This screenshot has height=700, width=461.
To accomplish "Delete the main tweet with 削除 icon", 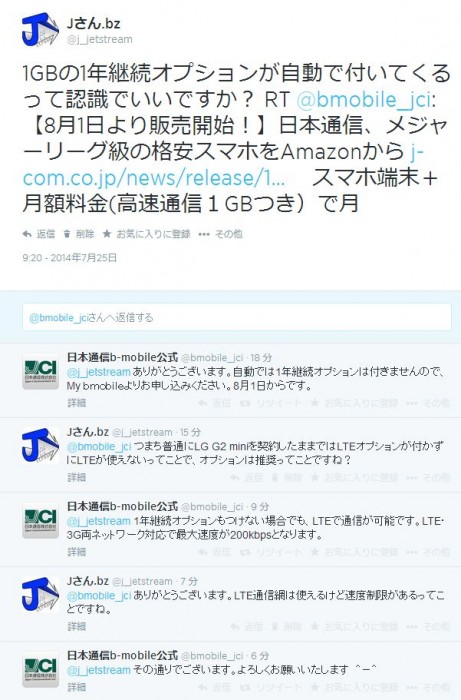I will click(79, 234).
